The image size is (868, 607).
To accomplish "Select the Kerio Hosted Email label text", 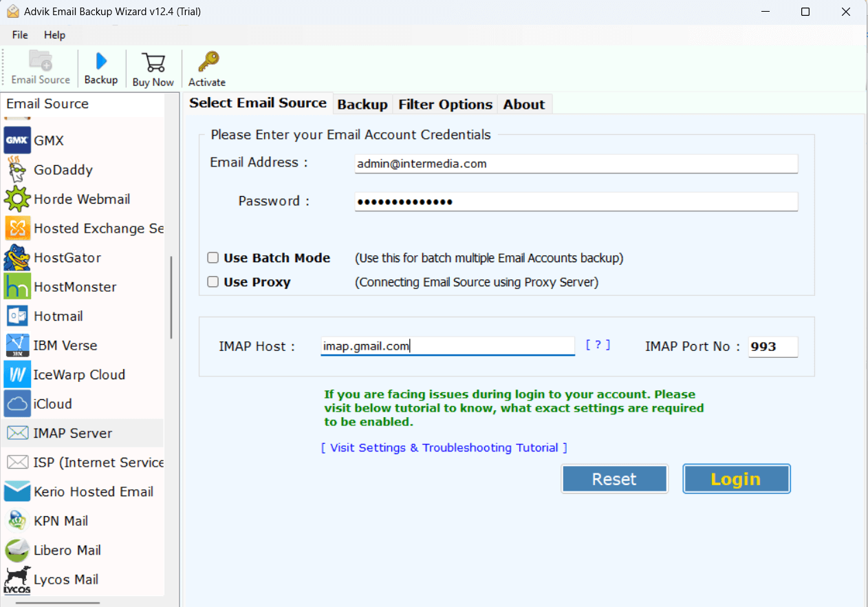I will click(94, 491).
